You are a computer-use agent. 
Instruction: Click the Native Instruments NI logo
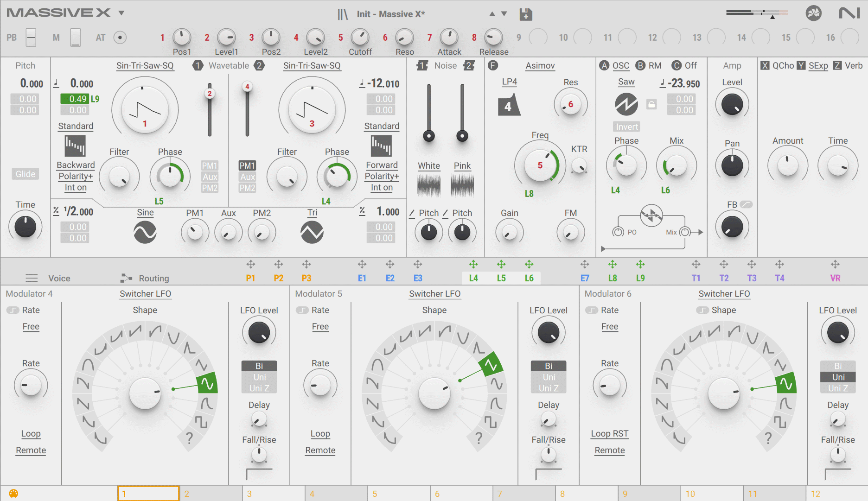point(849,13)
